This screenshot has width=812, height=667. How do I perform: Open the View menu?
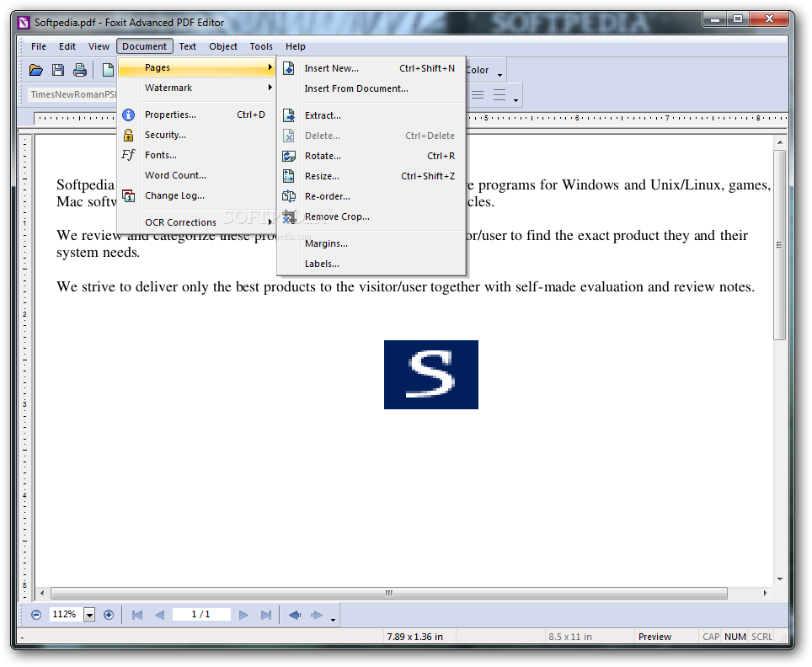99,46
